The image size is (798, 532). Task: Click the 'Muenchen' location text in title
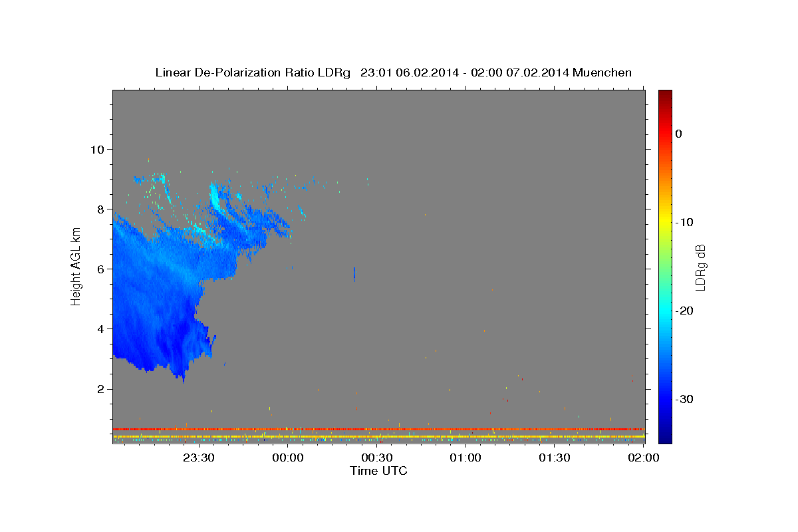click(602, 72)
